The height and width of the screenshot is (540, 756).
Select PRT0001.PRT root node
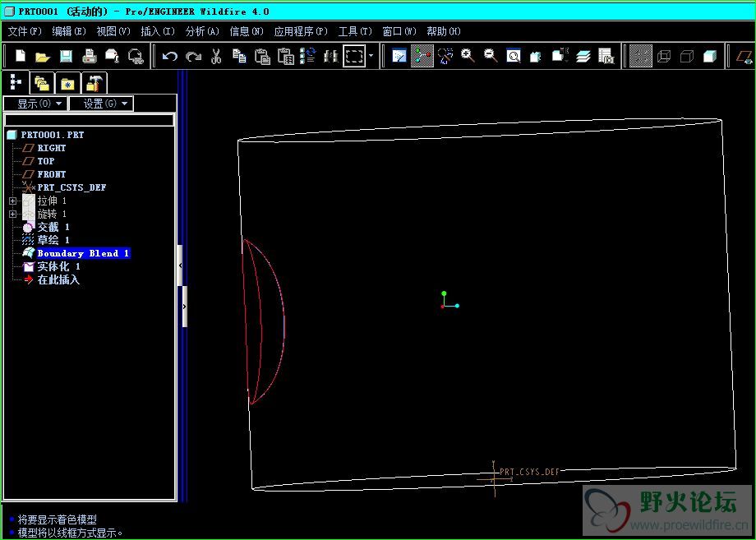[x=46, y=135]
